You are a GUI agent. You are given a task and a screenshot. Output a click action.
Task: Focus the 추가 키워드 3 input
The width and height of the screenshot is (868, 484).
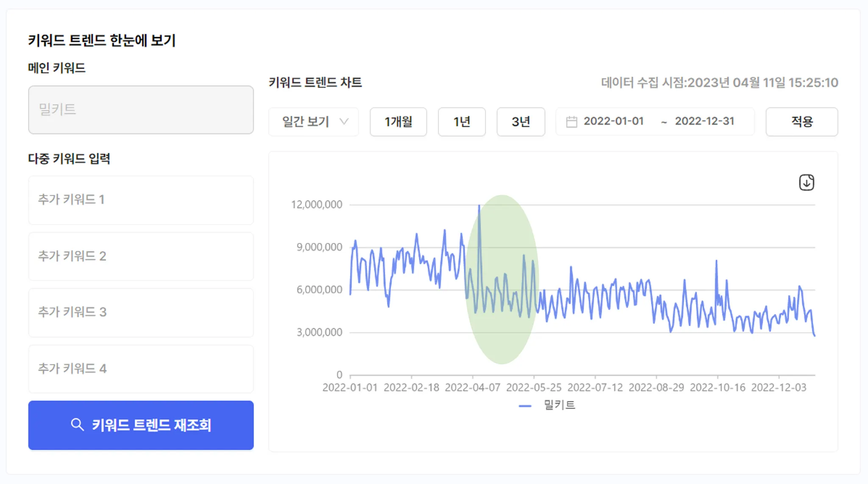141,312
